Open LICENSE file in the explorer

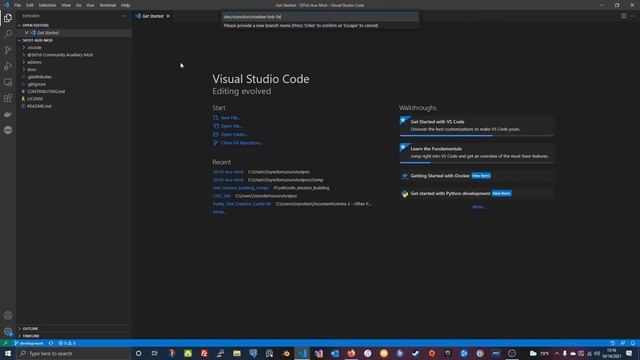coord(35,99)
